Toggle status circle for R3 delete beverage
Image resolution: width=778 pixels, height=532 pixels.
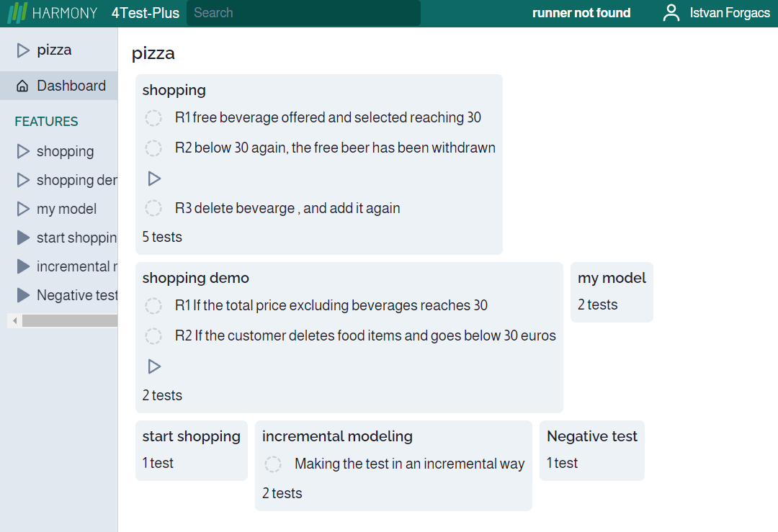click(153, 209)
